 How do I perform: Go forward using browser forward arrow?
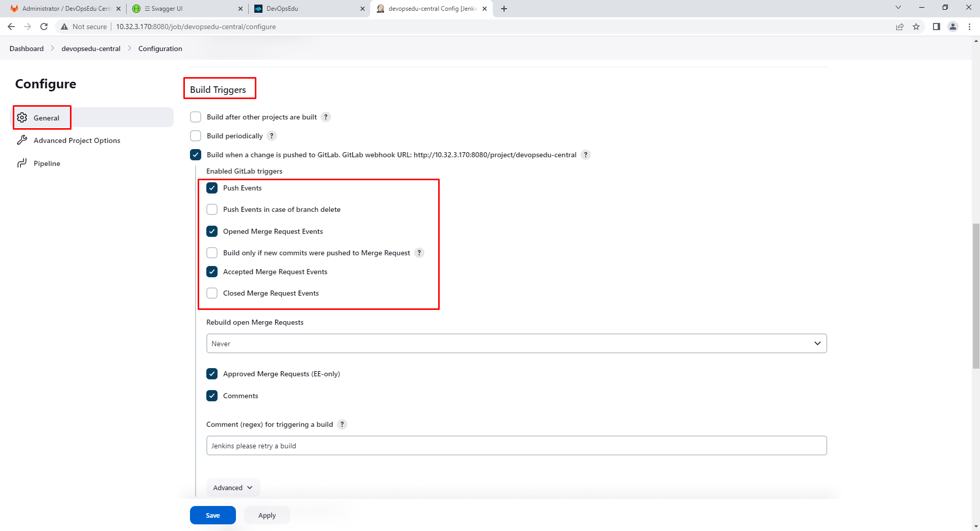pos(28,27)
